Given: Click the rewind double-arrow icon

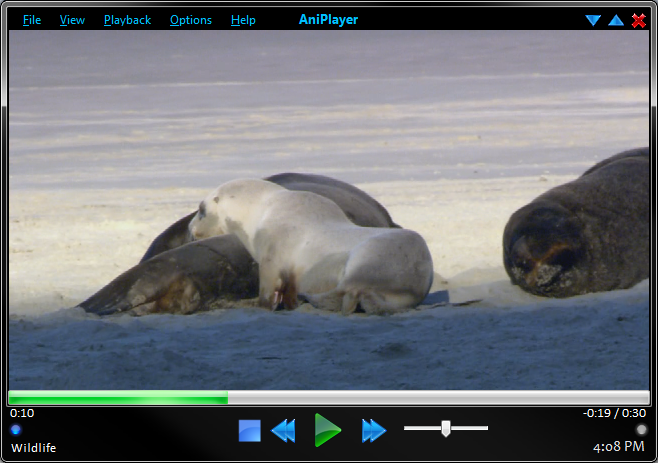Looking at the screenshot, I should tap(284, 430).
